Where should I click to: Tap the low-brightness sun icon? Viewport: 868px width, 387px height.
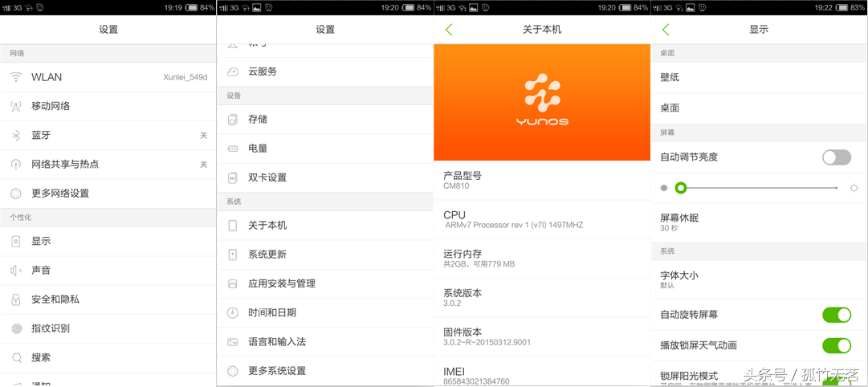click(664, 188)
